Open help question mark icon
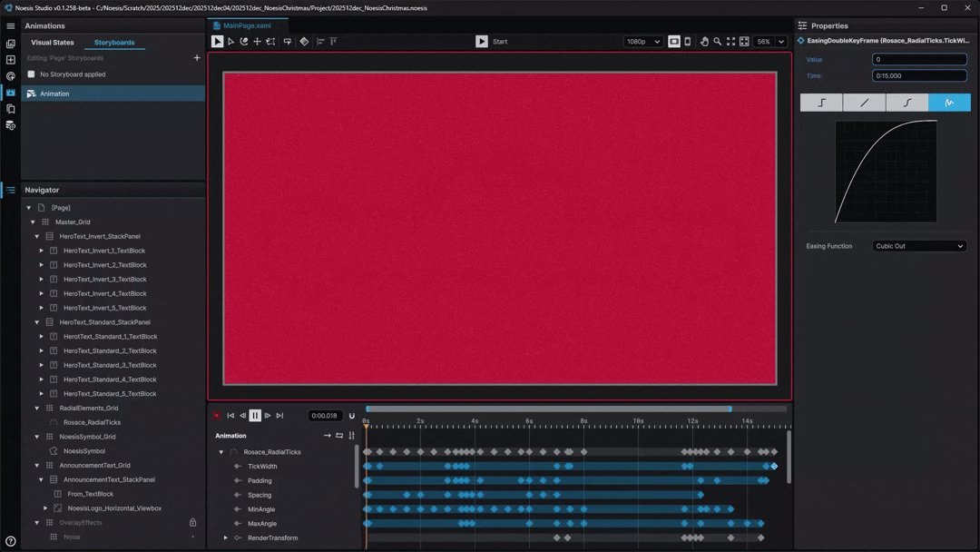 coord(11,541)
